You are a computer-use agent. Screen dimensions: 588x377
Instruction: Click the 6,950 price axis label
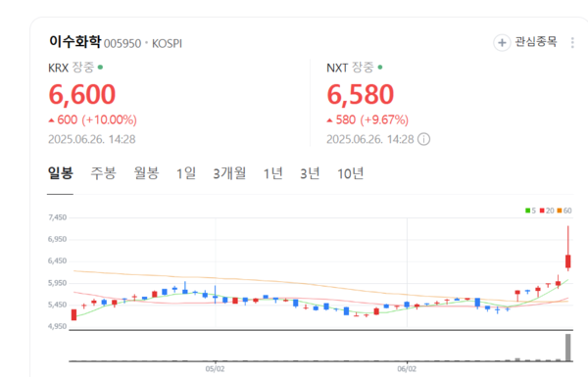pos(57,239)
